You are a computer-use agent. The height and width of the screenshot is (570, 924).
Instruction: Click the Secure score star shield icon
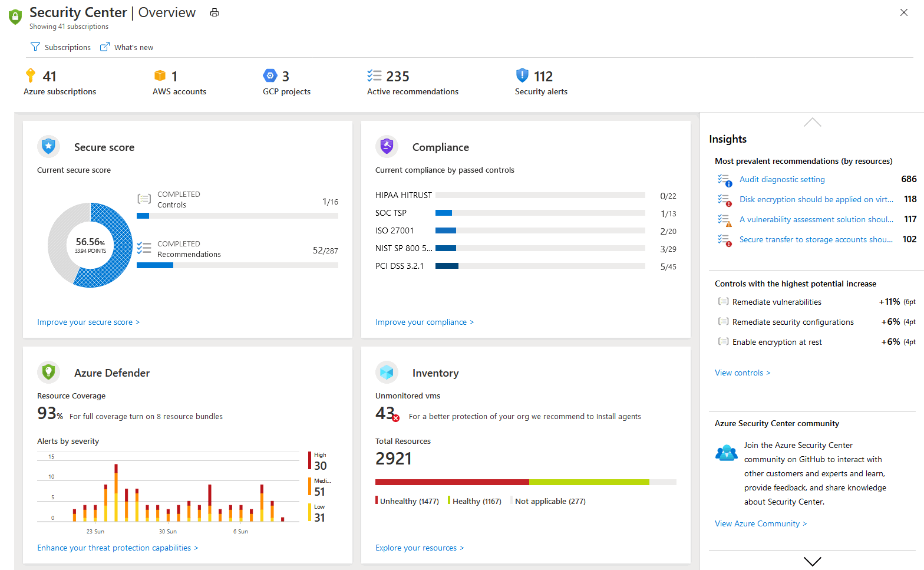pyautogui.click(x=49, y=146)
